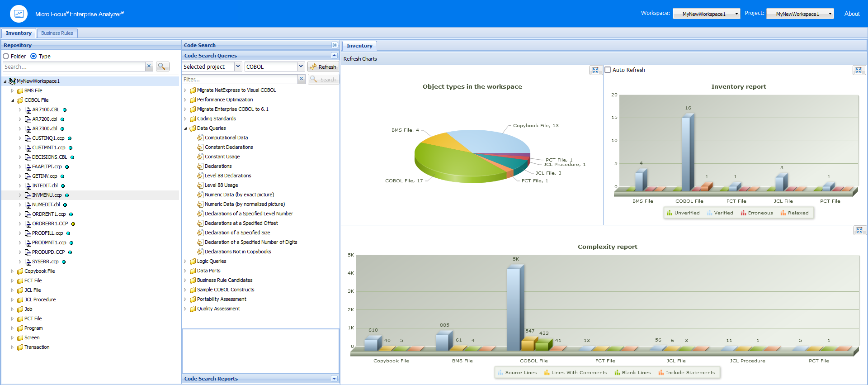Click the Filter input field
This screenshot has height=385, width=868.
pos(240,79)
